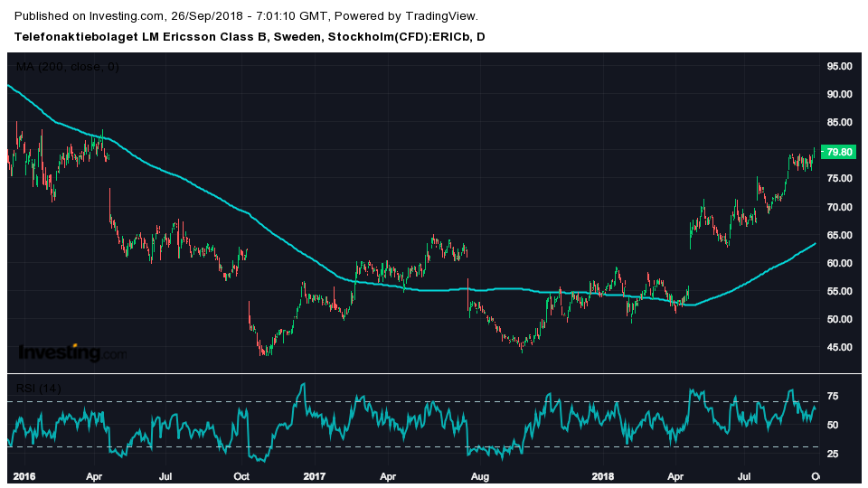Click the 2017 label on time axis

pos(315,476)
